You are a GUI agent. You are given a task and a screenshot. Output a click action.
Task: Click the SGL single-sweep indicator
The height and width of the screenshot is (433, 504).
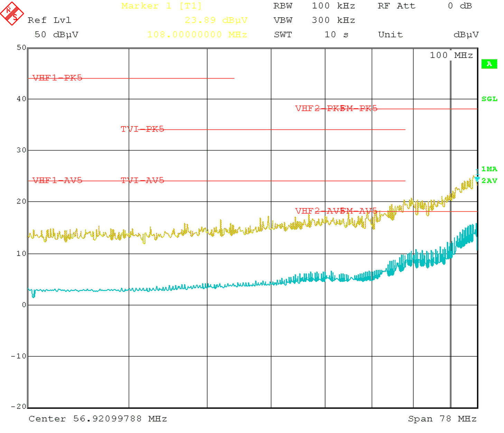pos(489,98)
